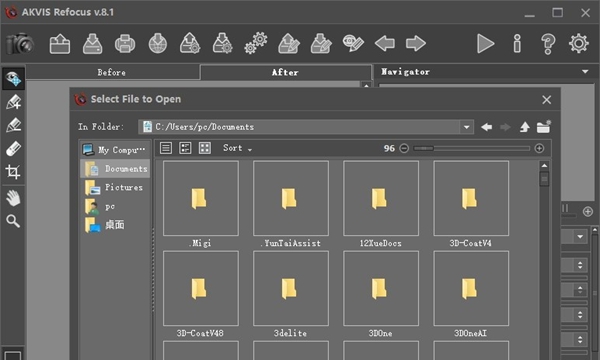The height and width of the screenshot is (360, 600).
Task: Switch to the After tab
Action: (285, 72)
